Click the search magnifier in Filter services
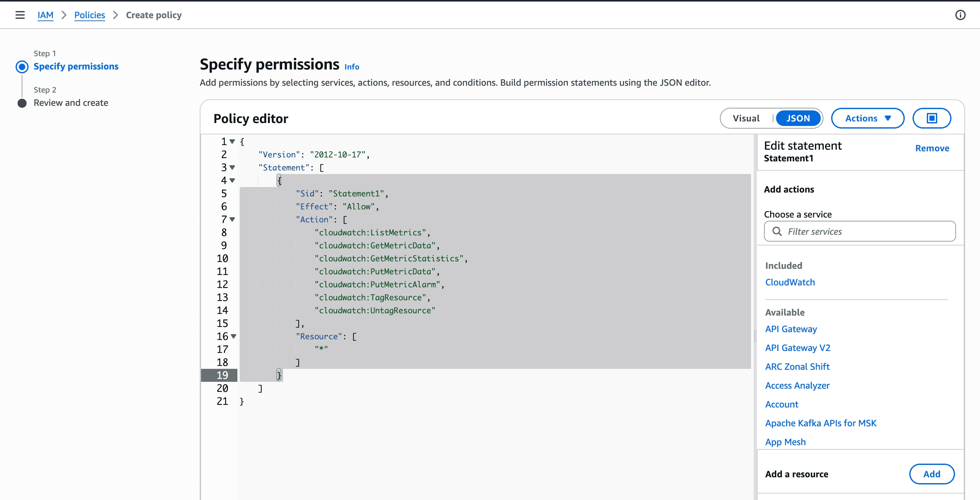The image size is (980, 500). tap(777, 231)
